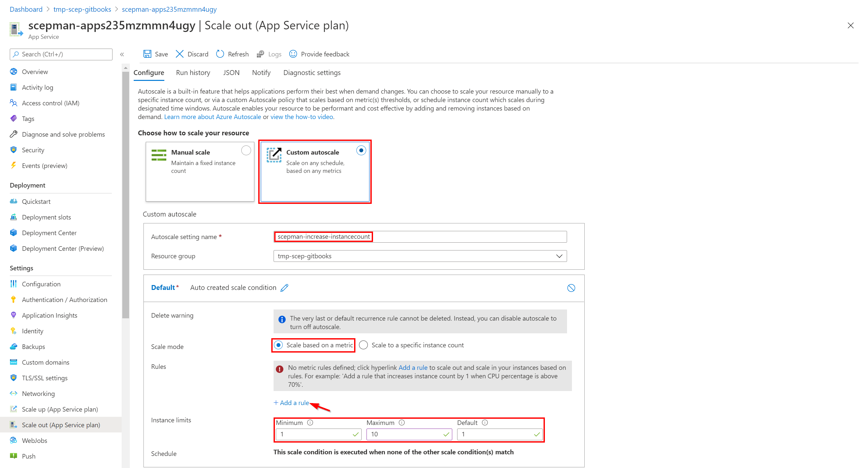Click the Provide feedback smiley
This screenshot has height=468, width=868.
293,54
